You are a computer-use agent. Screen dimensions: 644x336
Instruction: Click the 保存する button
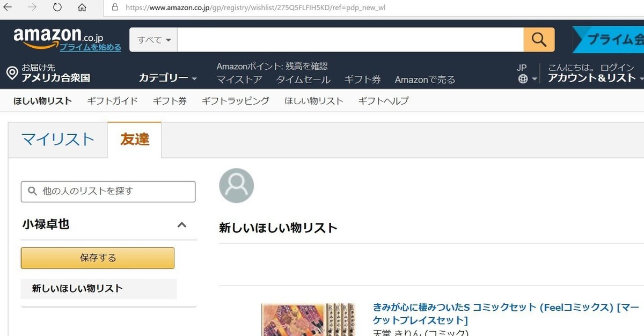click(98, 258)
